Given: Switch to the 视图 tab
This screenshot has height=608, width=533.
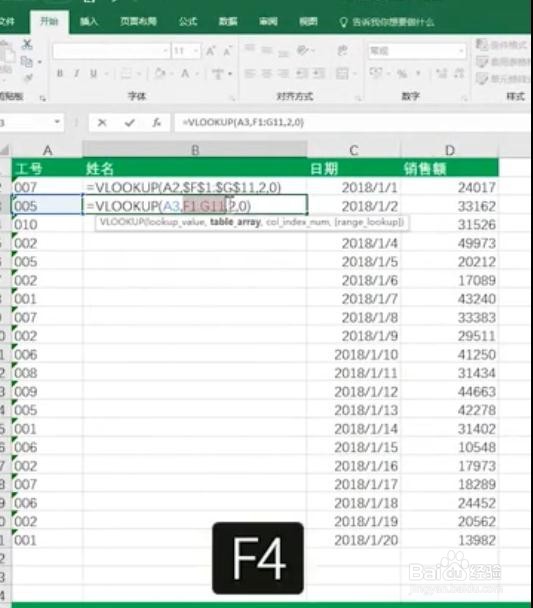Looking at the screenshot, I should (308, 21).
